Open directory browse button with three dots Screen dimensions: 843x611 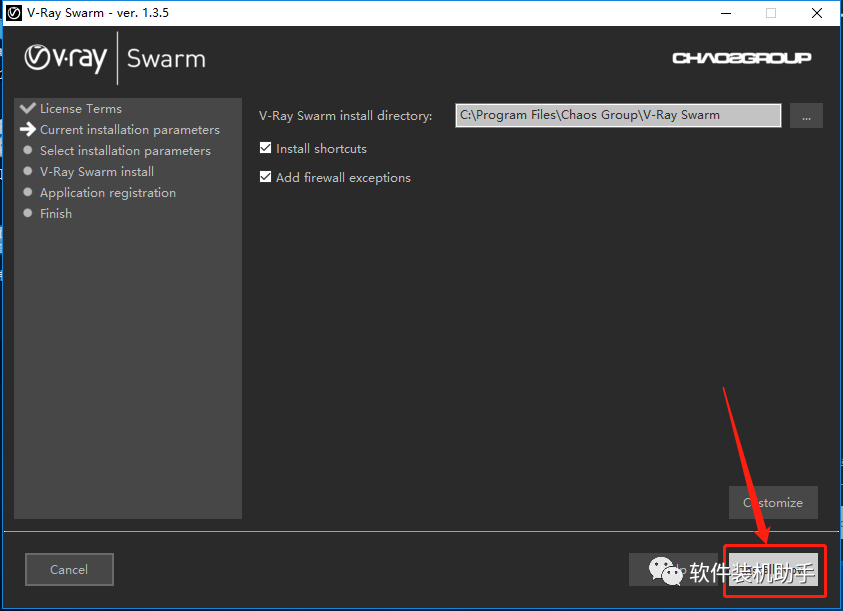[x=806, y=116]
